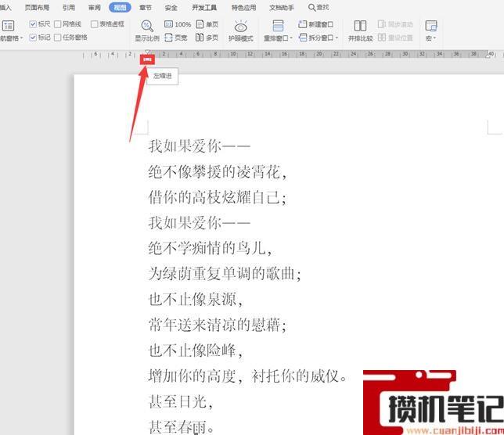
Task: Click the line 常年送来清凉的慰藉
Action: [x=218, y=325]
